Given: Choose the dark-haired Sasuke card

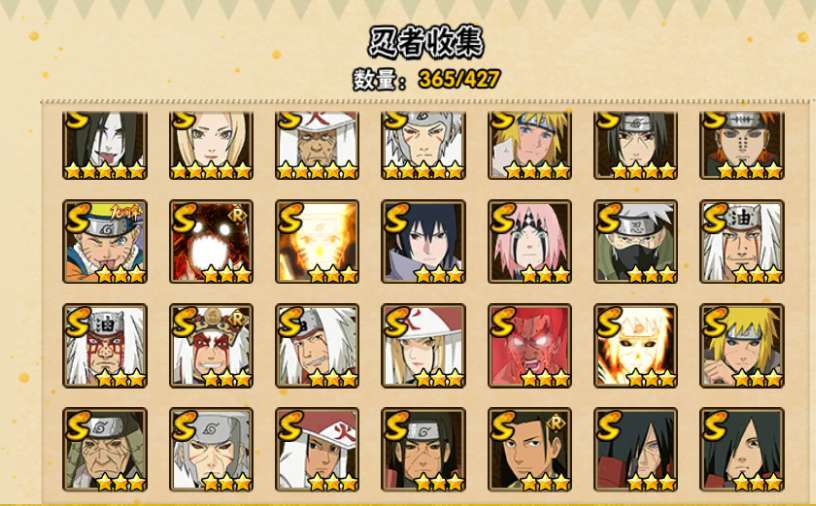Looking at the screenshot, I should coord(424,242).
